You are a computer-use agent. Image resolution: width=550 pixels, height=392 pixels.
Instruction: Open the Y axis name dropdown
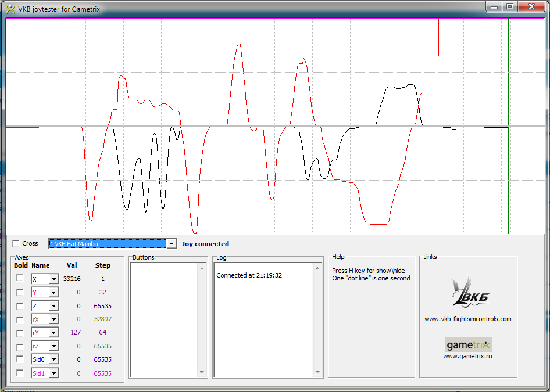pos(53,293)
